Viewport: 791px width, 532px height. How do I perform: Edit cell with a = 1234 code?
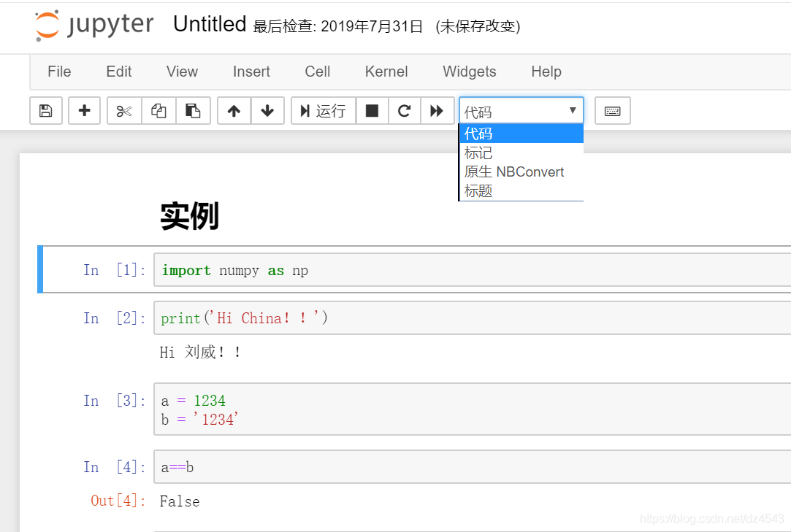coord(472,409)
